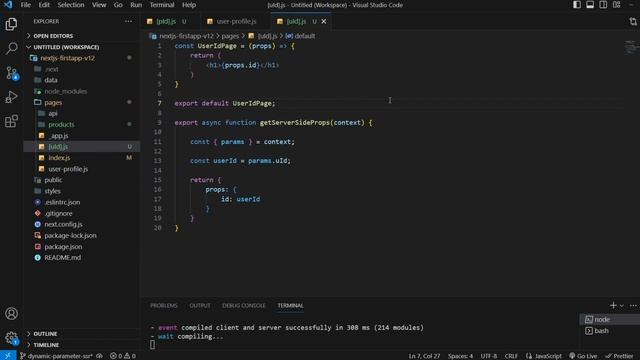Open the Search view icon
The image size is (640, 360).
[x=11, y=48]
